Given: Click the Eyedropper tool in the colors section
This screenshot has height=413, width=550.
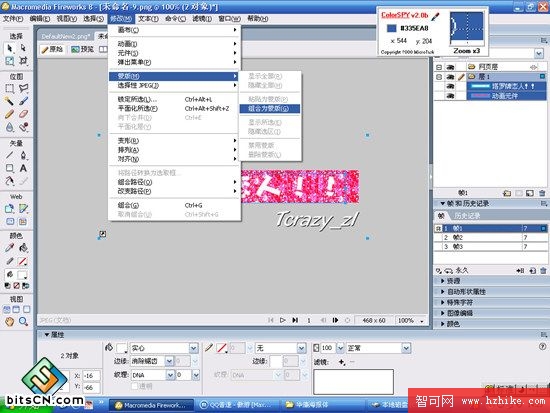Looking at the screenshot, I should pyautogui.click(x=10, y=248).
